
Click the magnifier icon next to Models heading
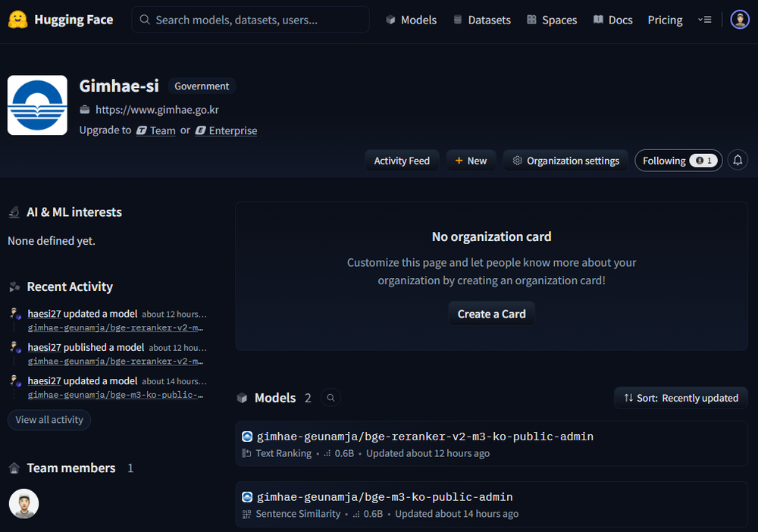(330, 398)
